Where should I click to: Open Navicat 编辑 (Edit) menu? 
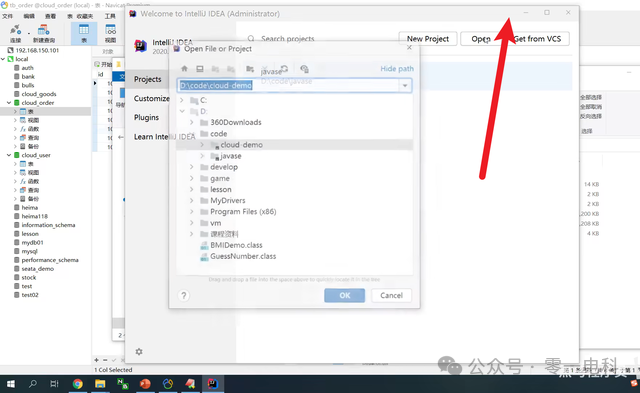(x=29, y=16)
